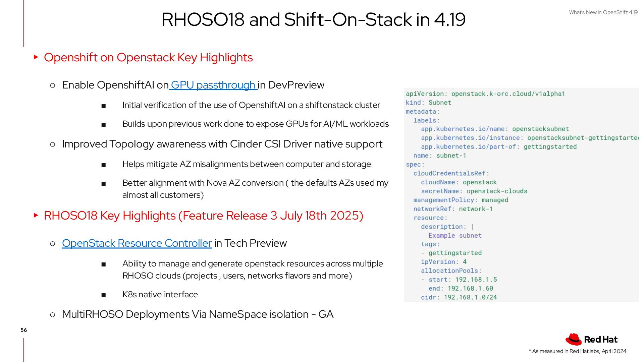Click the line about Improved Topology awareness
This screenshot has height=362, width=644.
[x=222, y=144]
